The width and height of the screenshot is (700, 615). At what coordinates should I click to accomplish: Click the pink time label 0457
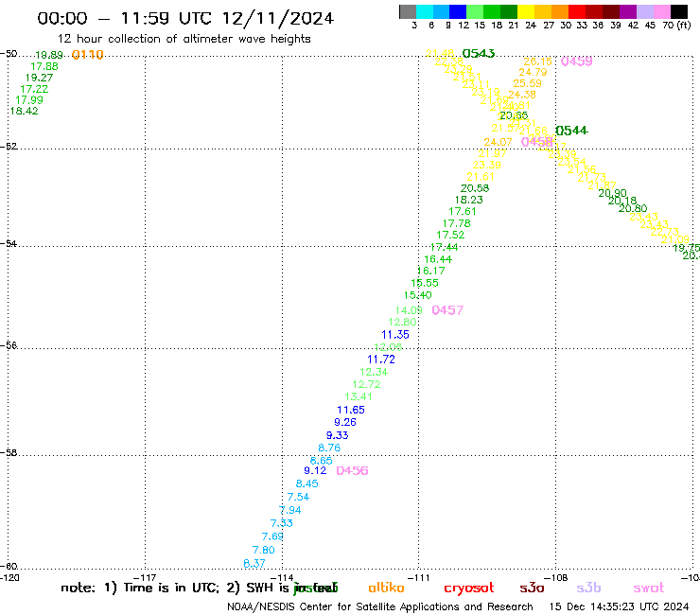447,310
